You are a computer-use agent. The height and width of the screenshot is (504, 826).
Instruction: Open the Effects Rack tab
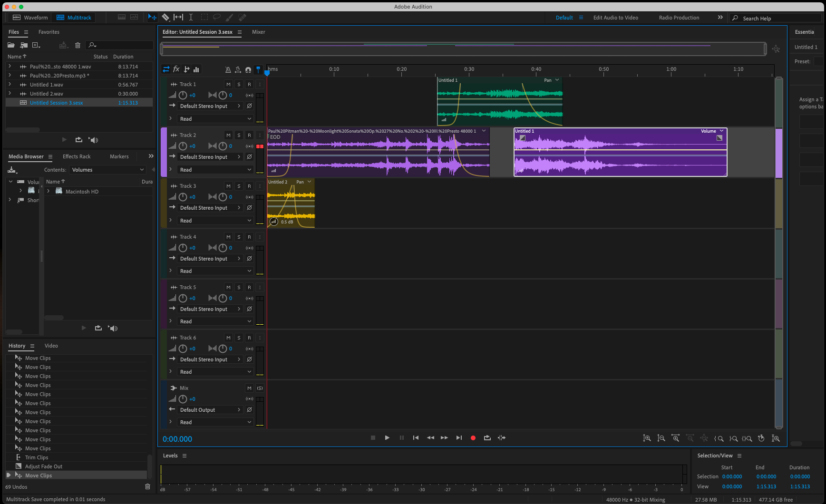77,156
